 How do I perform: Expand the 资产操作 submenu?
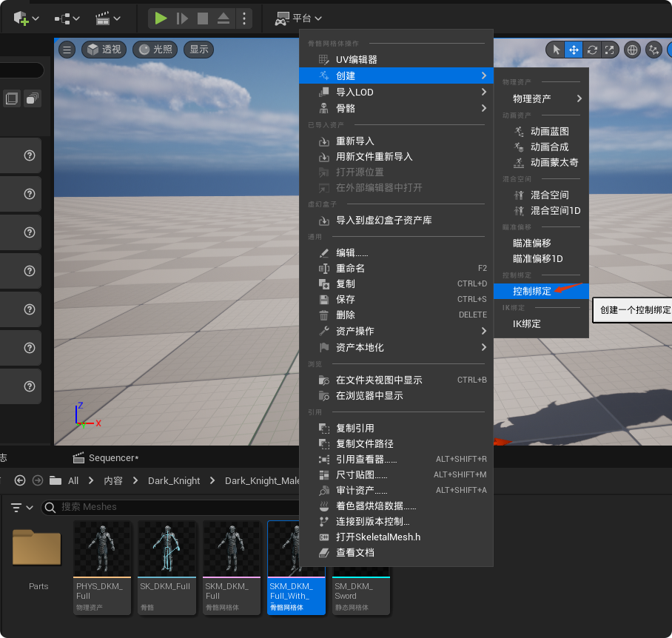coord(396,331)
